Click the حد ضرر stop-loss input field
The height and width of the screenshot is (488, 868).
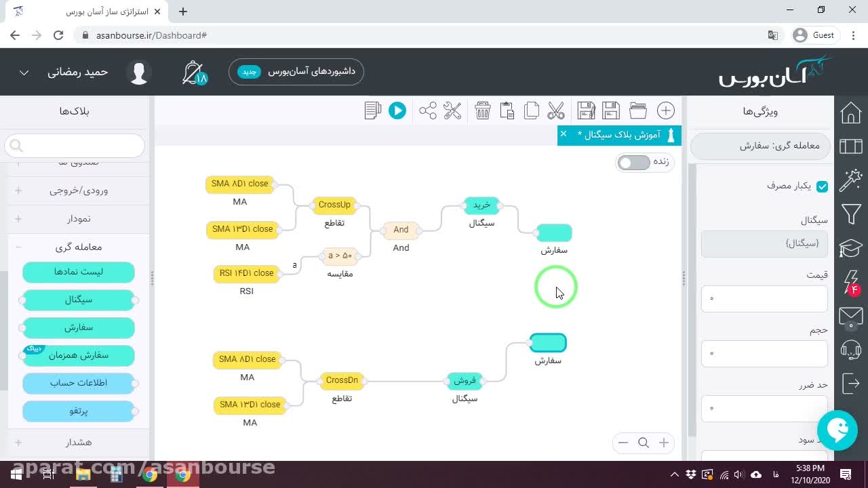click(764, 409)
